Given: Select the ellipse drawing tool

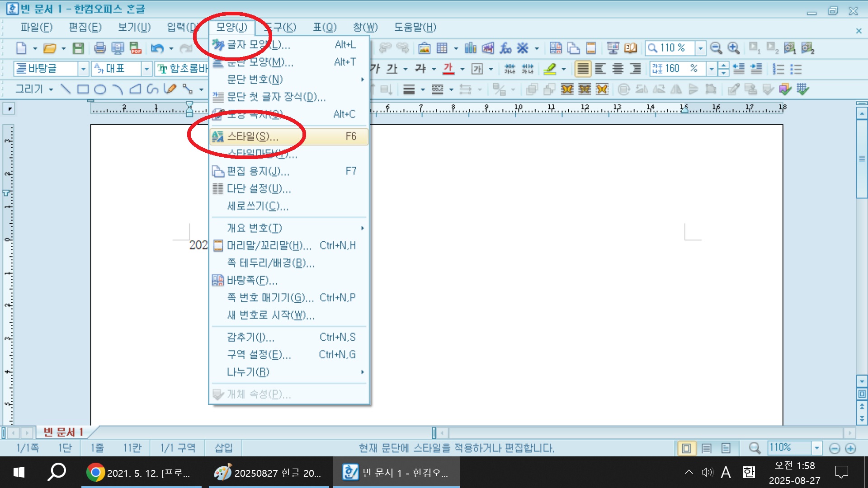Looking at the screenshot, I should (x=100, y=89).
